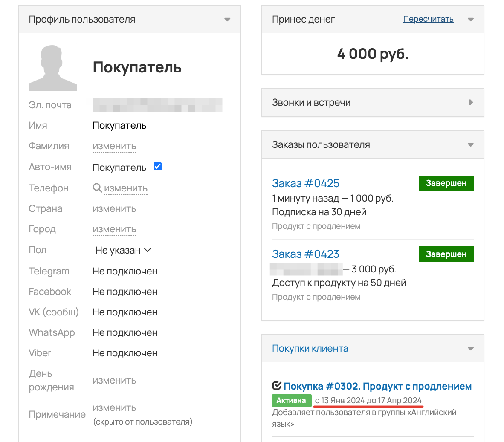Click the blurred email address field

157,105
